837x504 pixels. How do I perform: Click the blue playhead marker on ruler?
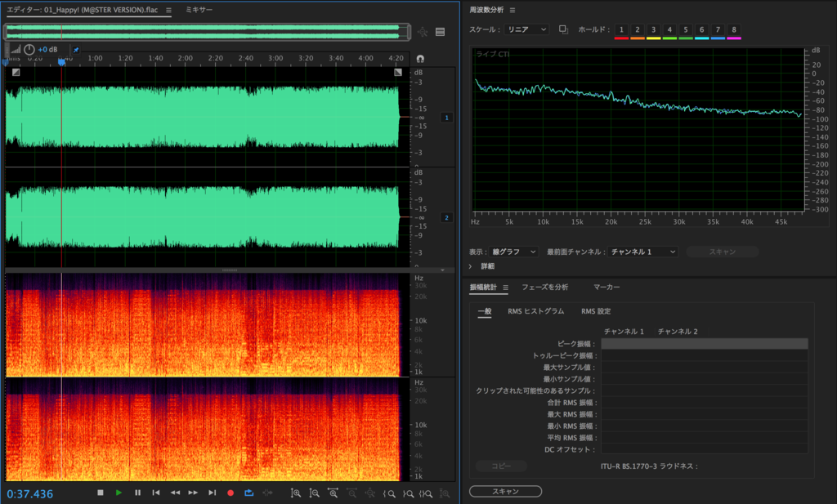(x=61, y=62)
